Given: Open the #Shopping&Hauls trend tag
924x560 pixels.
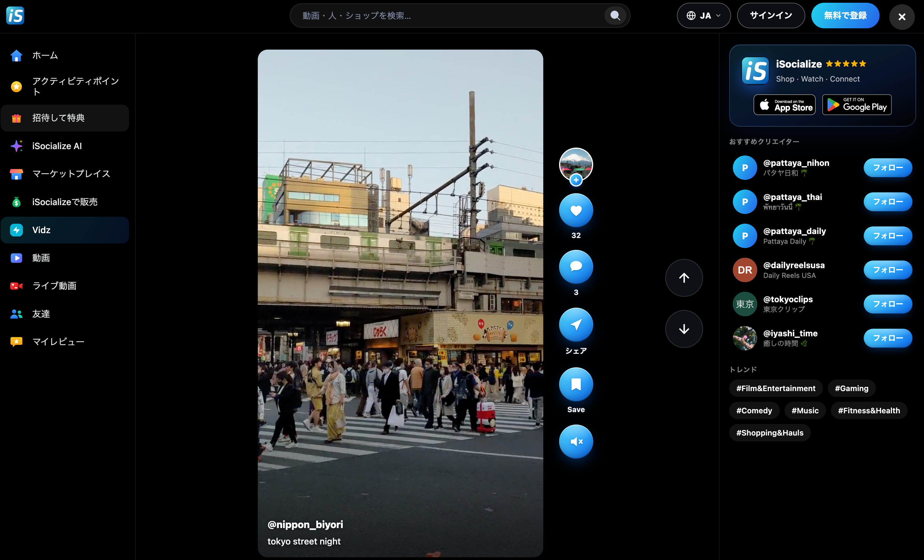Looking at the screenshot, I should (769, 433).
